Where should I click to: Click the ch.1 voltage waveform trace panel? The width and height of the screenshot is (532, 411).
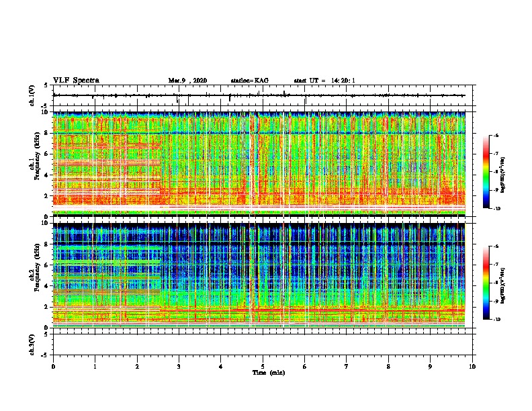pyautogui.click(x=264, y=95)
